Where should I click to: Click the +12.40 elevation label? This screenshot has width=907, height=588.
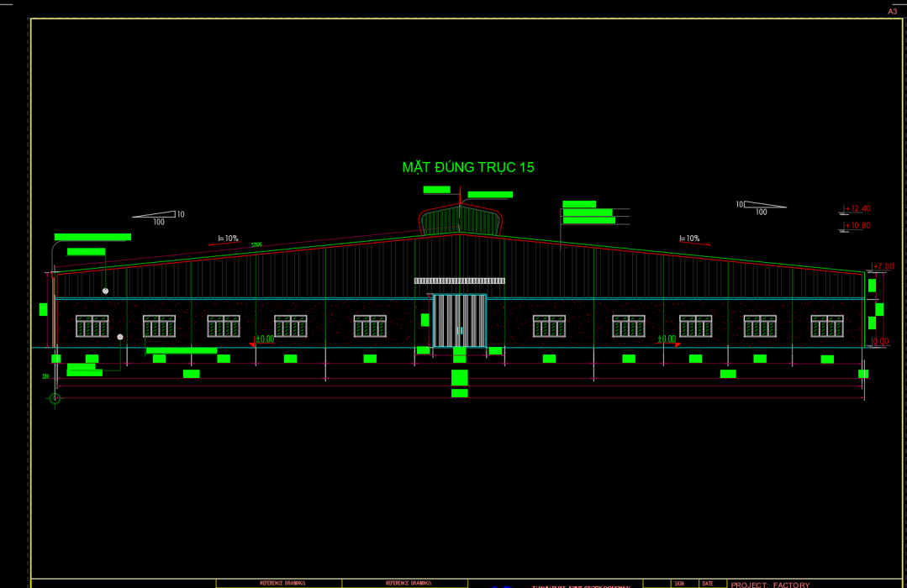(x=857, y=208)
